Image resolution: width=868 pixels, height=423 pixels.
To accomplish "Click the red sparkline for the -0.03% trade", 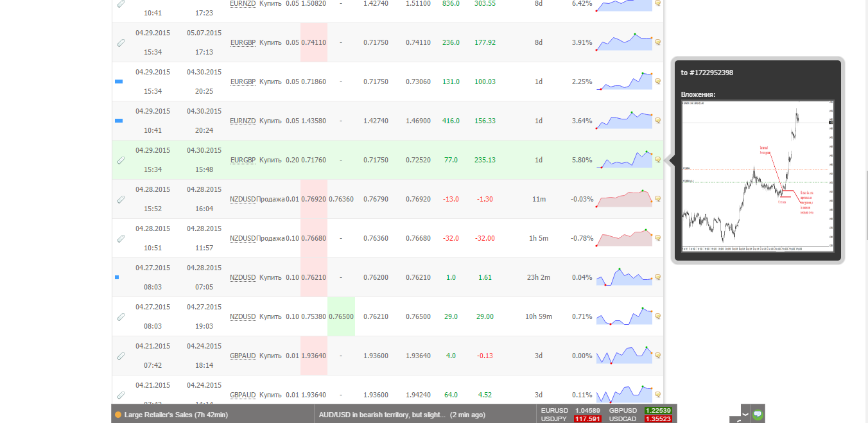I will [x=624, y=198].
